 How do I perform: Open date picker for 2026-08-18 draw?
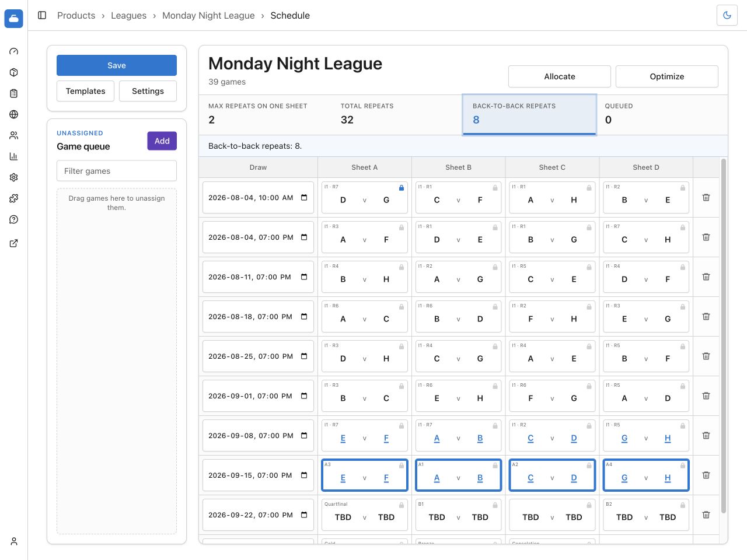(304, 317)
